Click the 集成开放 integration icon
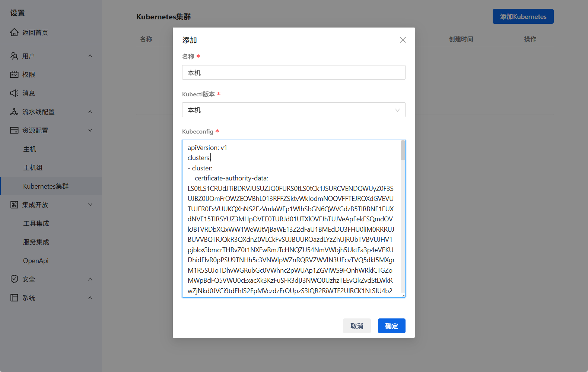The image size is (588, 372). click(14, 205)
